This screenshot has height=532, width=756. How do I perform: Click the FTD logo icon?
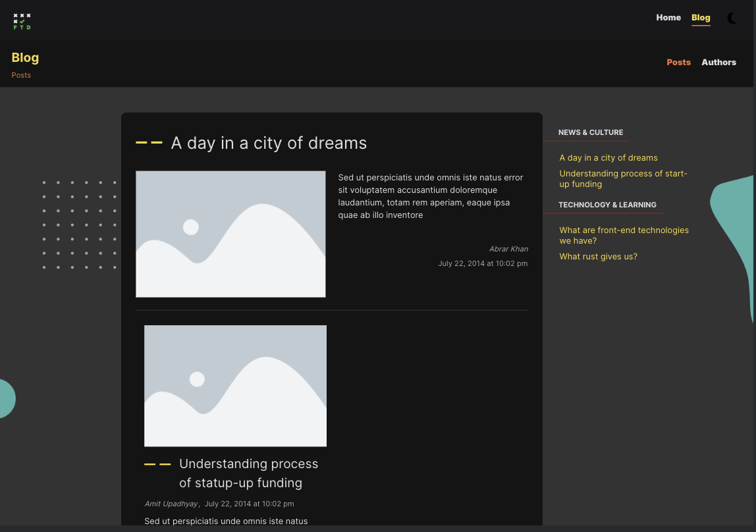22,21
